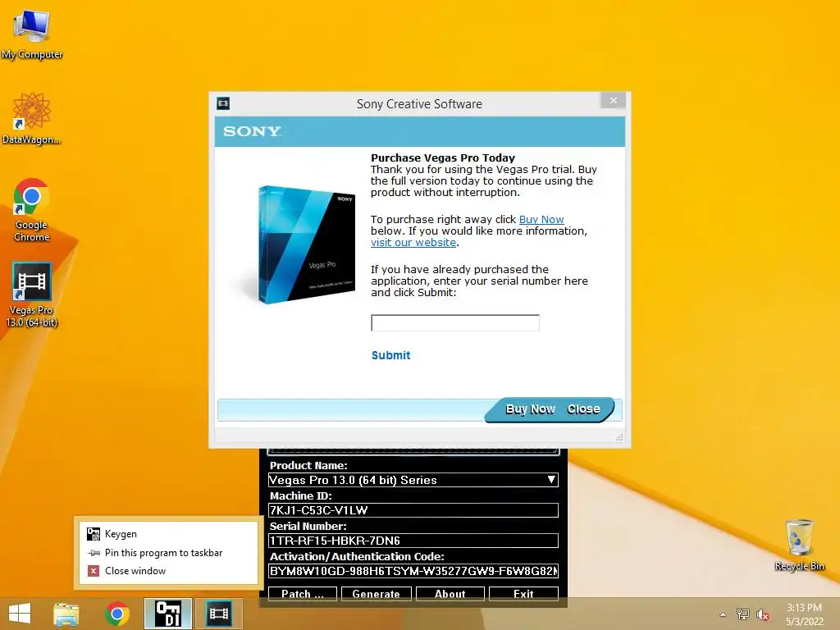Click the network tray icon
This screenshot has height=630, width=840.
coord(743,614)
